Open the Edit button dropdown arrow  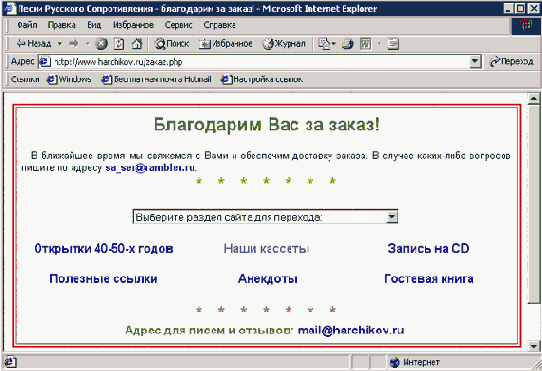pyautogui.click(x=380, y=44)
